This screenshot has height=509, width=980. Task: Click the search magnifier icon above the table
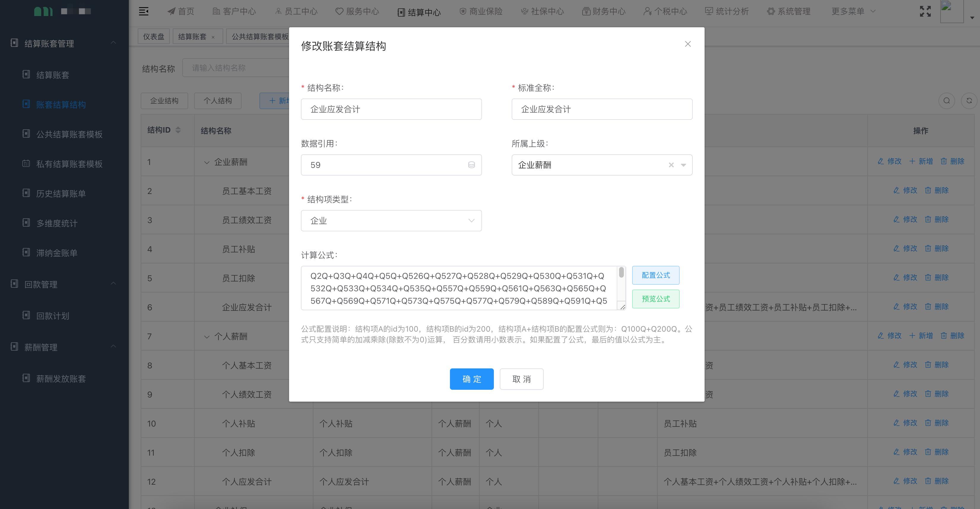947,101
